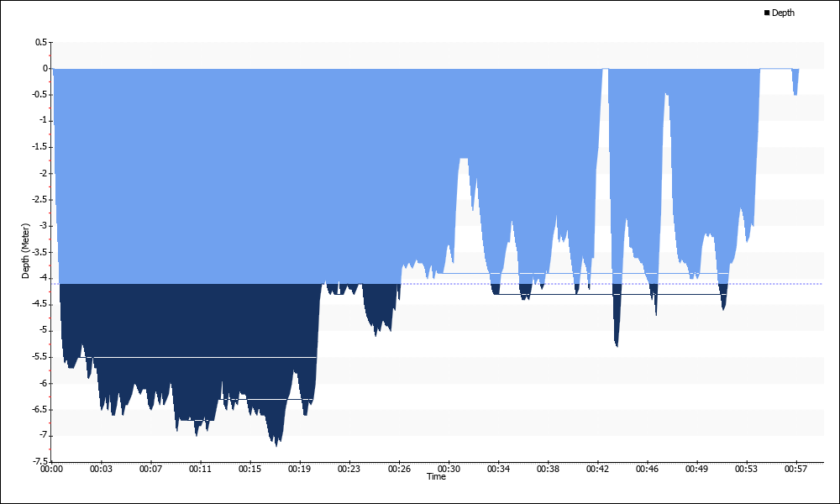The width and height of the screenshot is (840, 504).
Task: Click the -1.5 depth axis label
Action: click(x=39, y=147)
